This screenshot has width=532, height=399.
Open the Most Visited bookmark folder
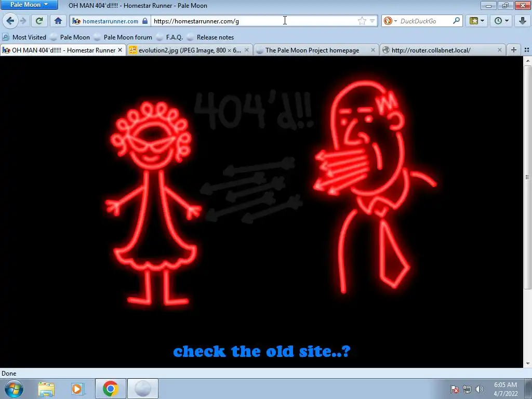click(x=24, y=37)
